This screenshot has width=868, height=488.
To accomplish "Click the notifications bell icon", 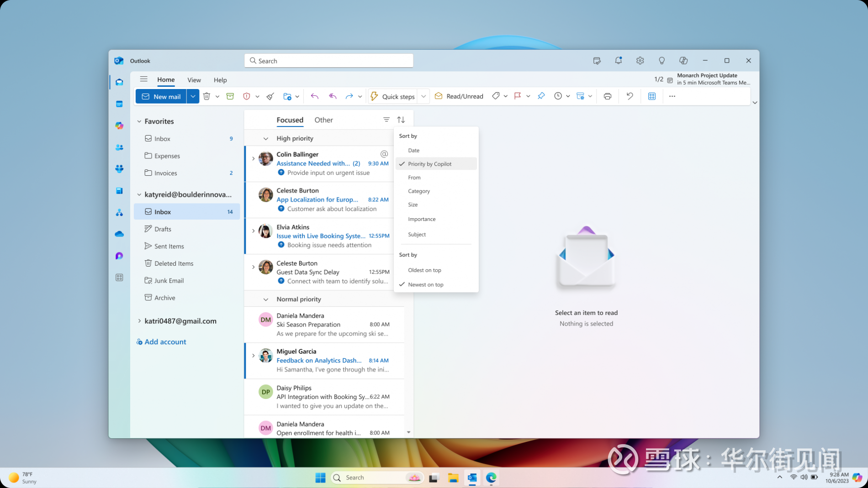I will tap(618, 61).
